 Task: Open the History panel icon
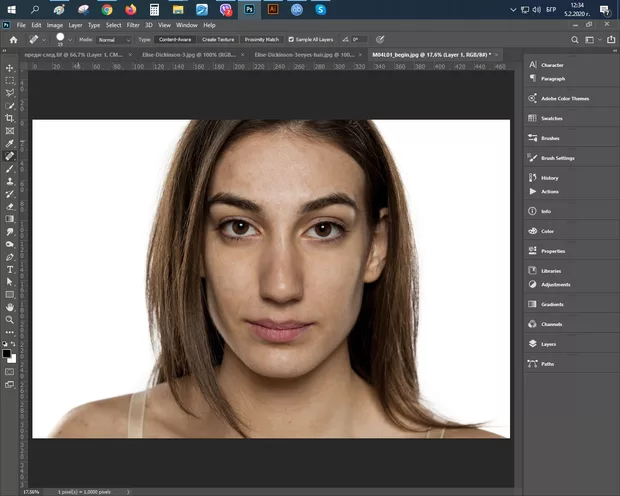click(x=532, y=177)
